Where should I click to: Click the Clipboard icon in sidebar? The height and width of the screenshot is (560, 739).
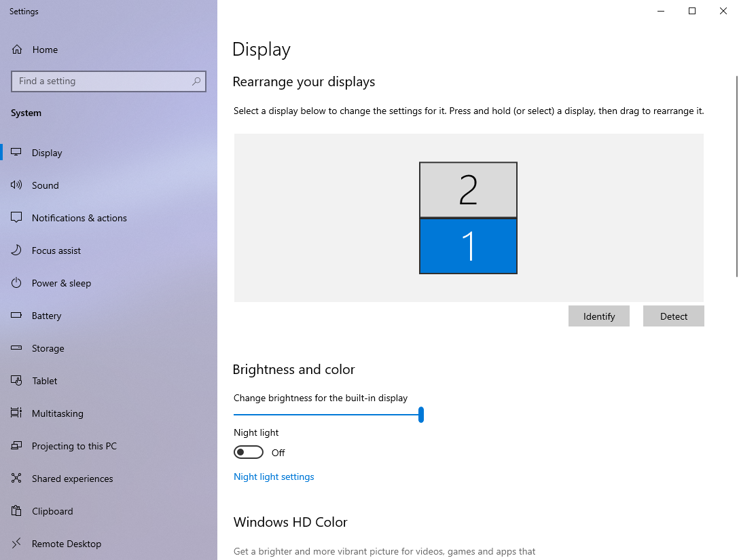pos(17,511)
